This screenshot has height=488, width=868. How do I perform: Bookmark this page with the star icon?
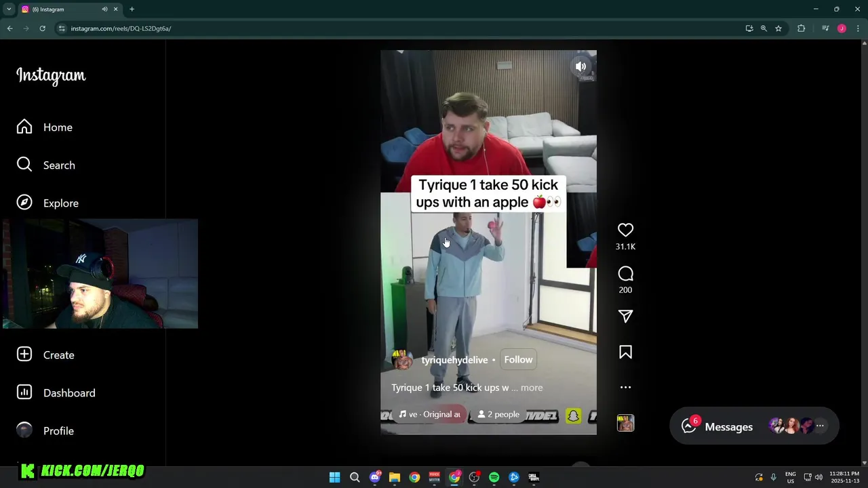pyautogui.click(x=778, y=28)
